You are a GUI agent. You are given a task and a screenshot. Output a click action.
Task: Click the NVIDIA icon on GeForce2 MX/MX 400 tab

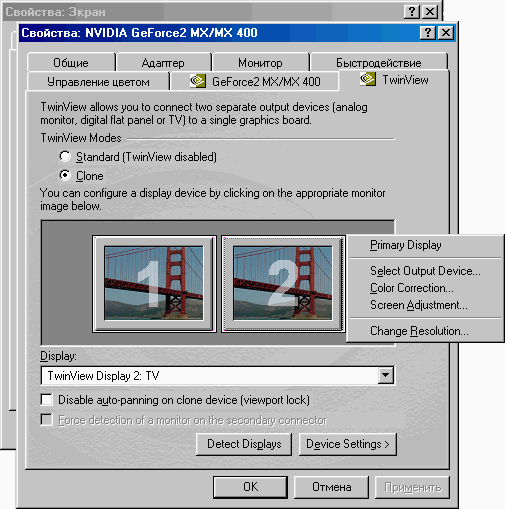(197, 81)
